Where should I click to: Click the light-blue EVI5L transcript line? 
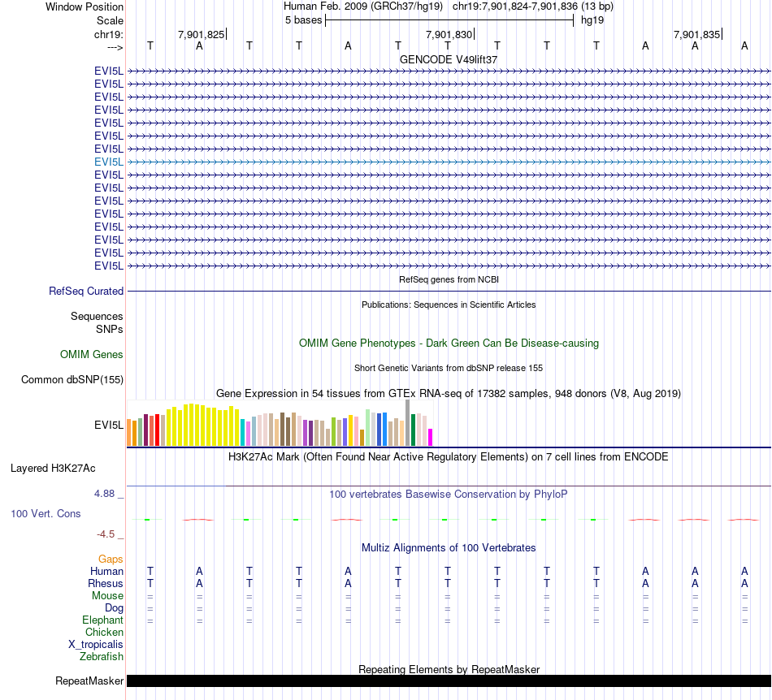tap(449, 162)
